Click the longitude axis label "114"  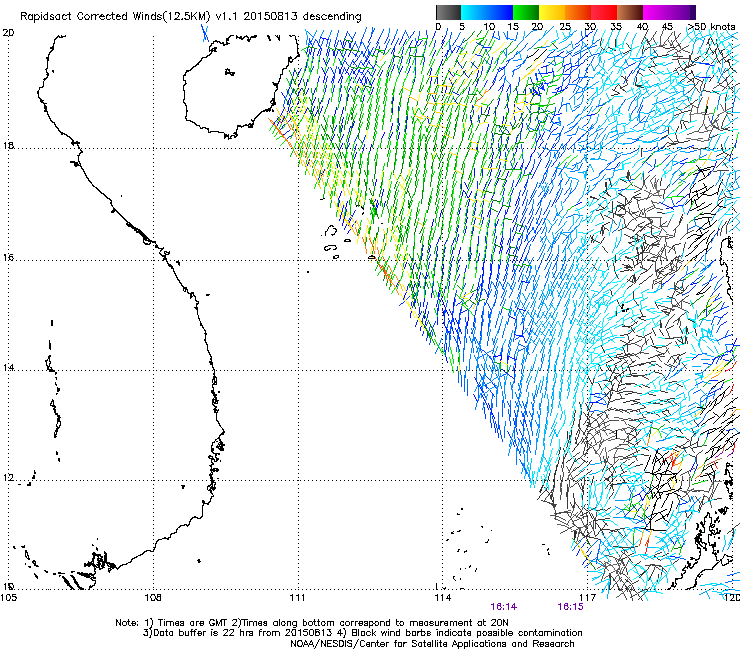click(x=442, y=597)
